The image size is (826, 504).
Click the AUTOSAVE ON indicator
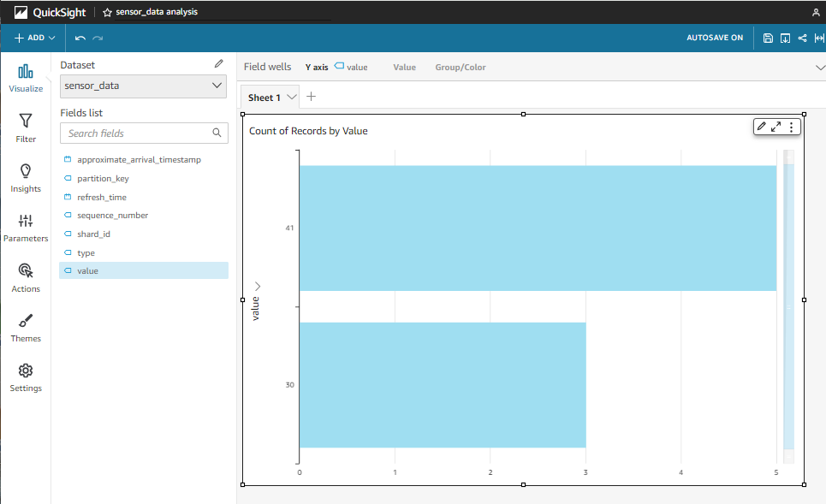coord(715,38)
